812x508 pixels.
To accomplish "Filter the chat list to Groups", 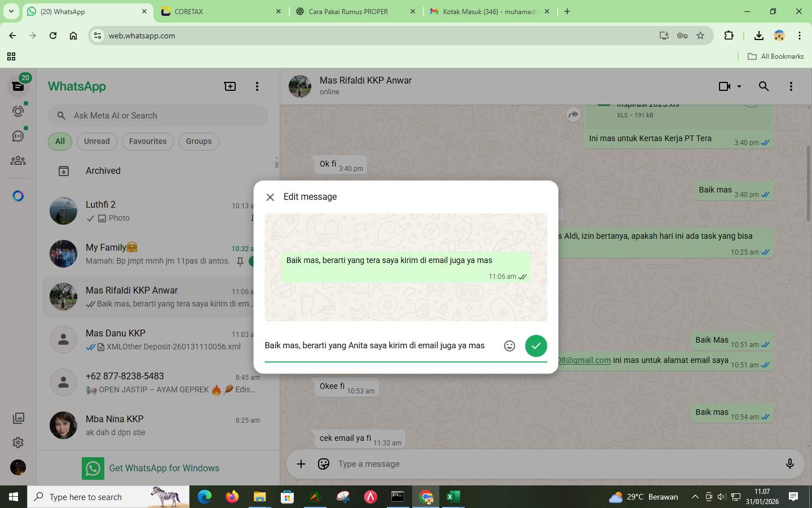I will point(198,141).
